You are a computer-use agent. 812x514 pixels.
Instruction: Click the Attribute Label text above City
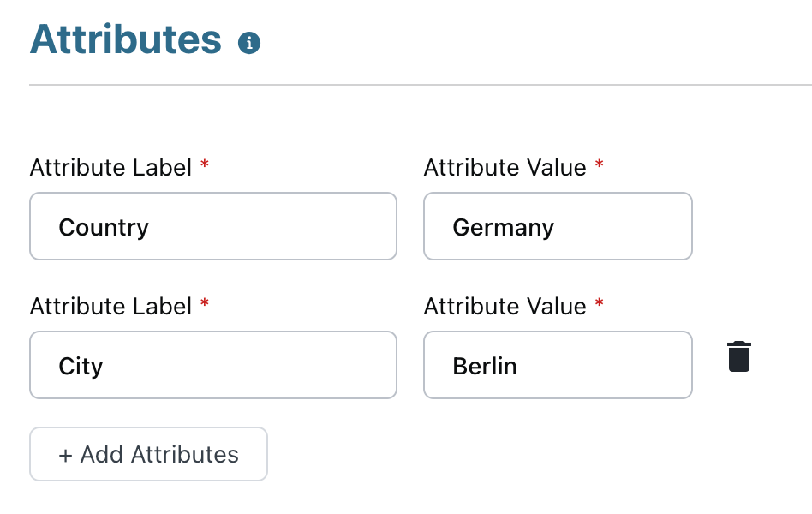tap(110, 307)
